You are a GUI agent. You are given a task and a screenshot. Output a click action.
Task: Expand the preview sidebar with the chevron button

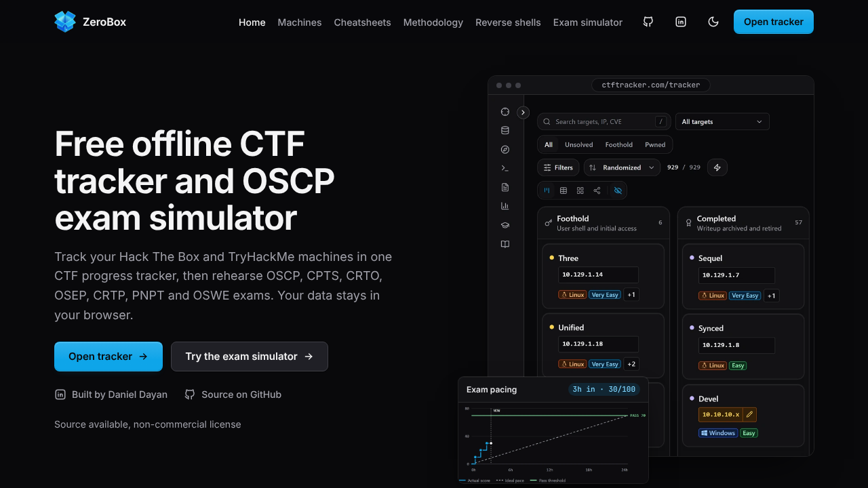tap(523, 113)
